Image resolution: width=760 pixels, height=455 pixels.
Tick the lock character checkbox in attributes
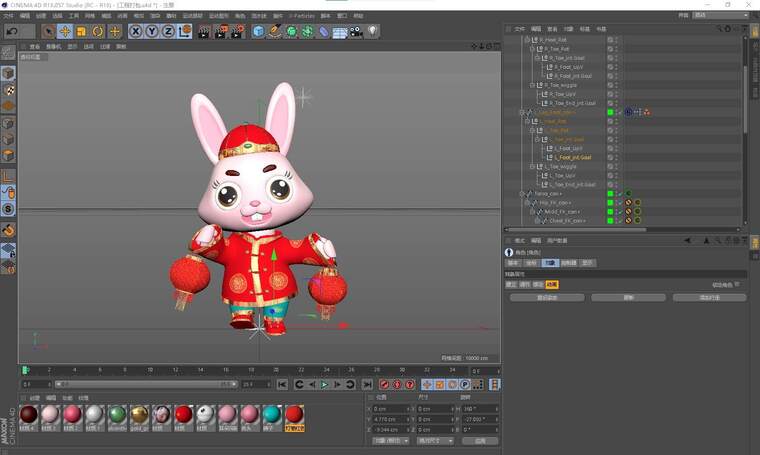click(x=737, y=284)
